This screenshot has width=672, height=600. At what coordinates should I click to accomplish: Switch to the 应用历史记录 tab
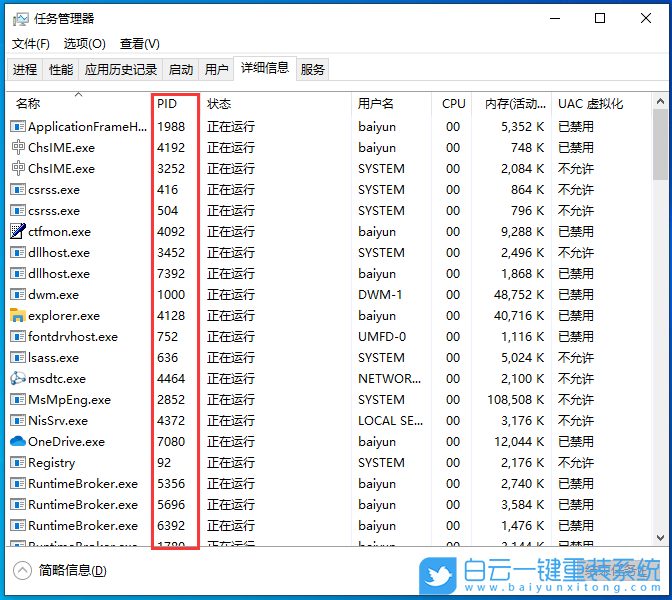pos(120,69)
